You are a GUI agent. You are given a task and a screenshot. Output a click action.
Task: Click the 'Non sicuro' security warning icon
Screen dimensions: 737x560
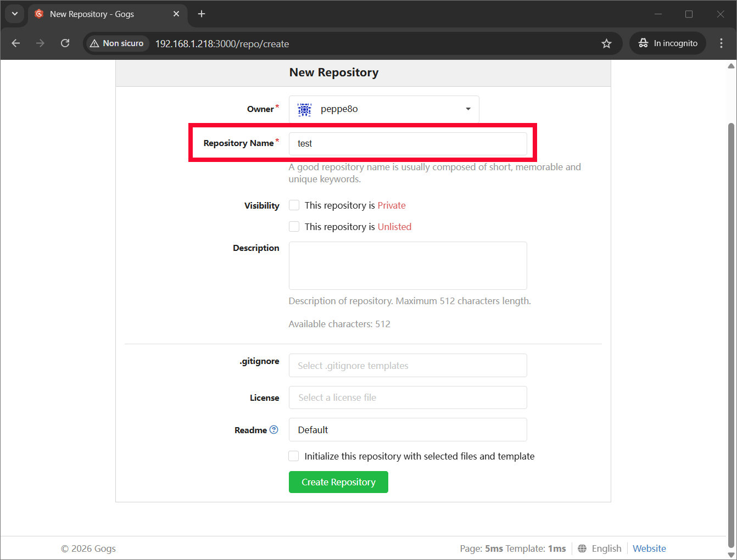coord(96,43)
